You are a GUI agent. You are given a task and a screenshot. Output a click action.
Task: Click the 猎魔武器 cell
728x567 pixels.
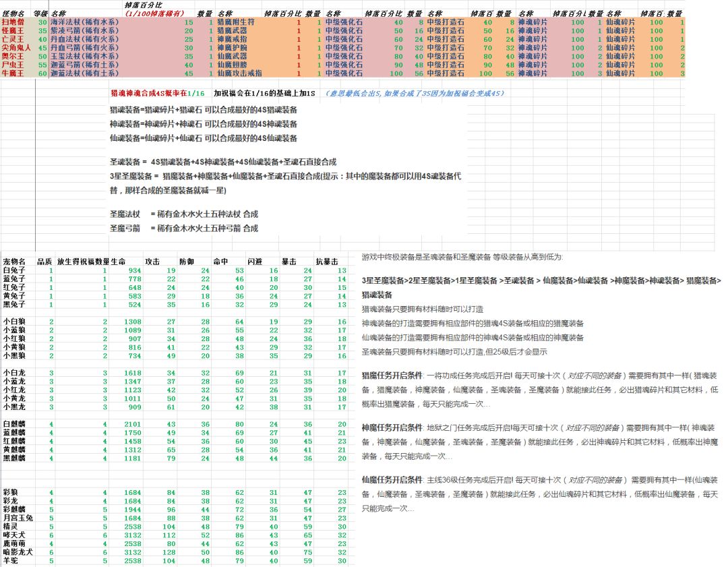click(232, 30)
